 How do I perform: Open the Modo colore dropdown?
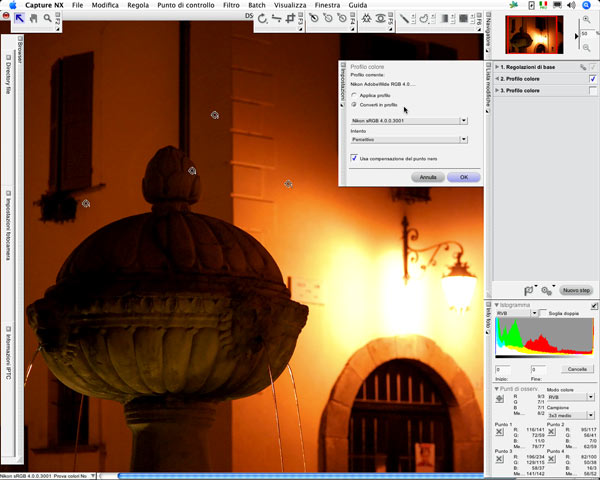(x=571, y=397)
